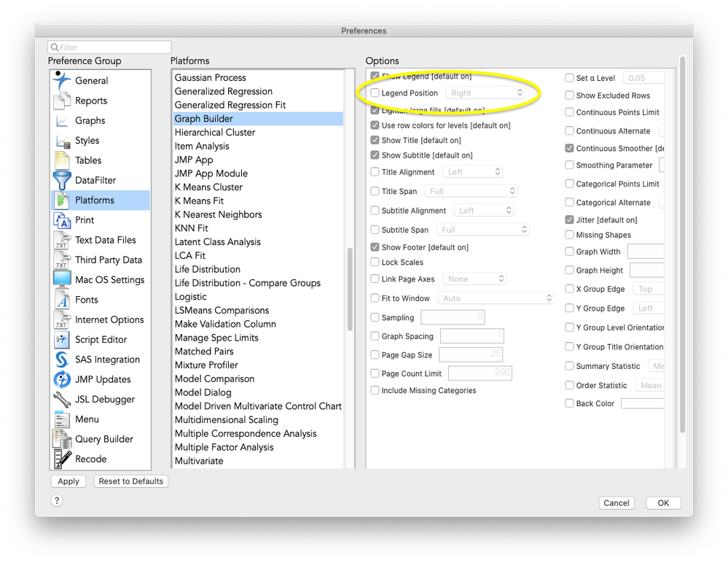
Task: Click the Tables preference group icon
Action: [62, 160]
